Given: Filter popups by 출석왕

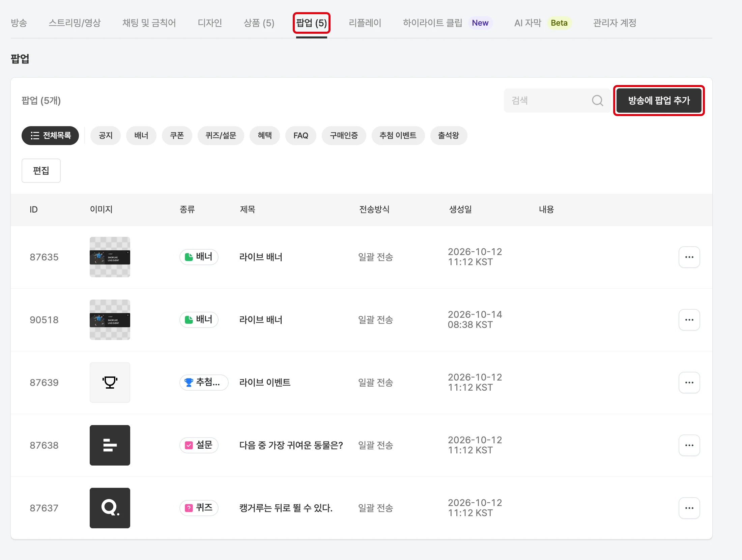Looking at the screenshot, I should click(x=449, y=136).
